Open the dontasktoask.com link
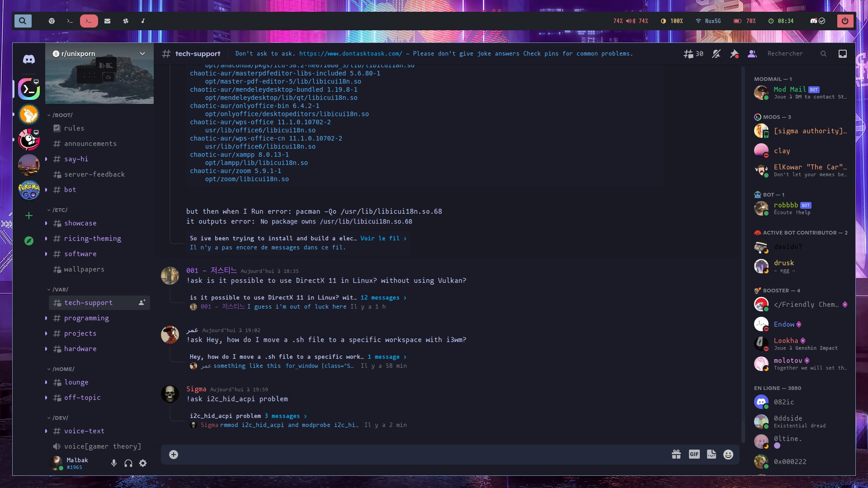This screenshot has height=488, width=868. click(x=350, y=54)
